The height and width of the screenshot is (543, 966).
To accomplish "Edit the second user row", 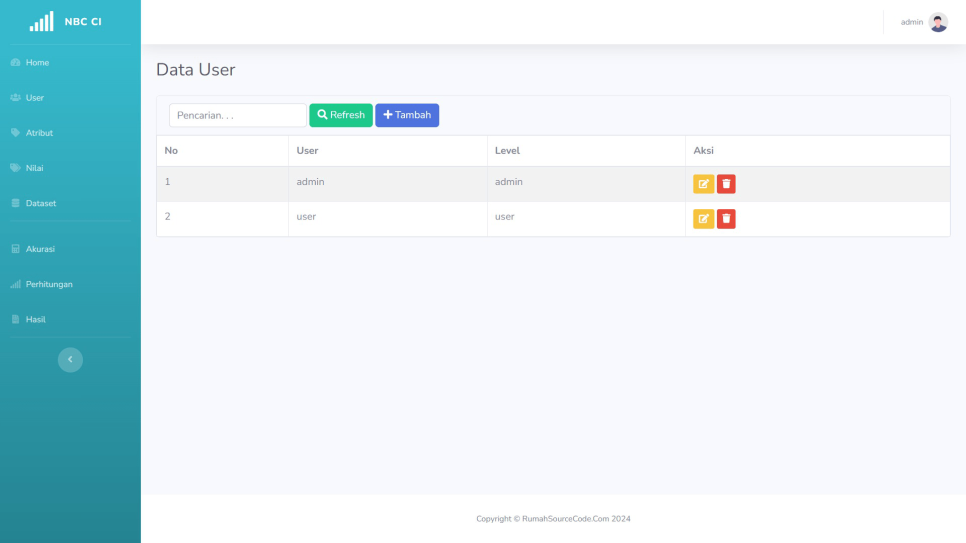I will (703, 219).
